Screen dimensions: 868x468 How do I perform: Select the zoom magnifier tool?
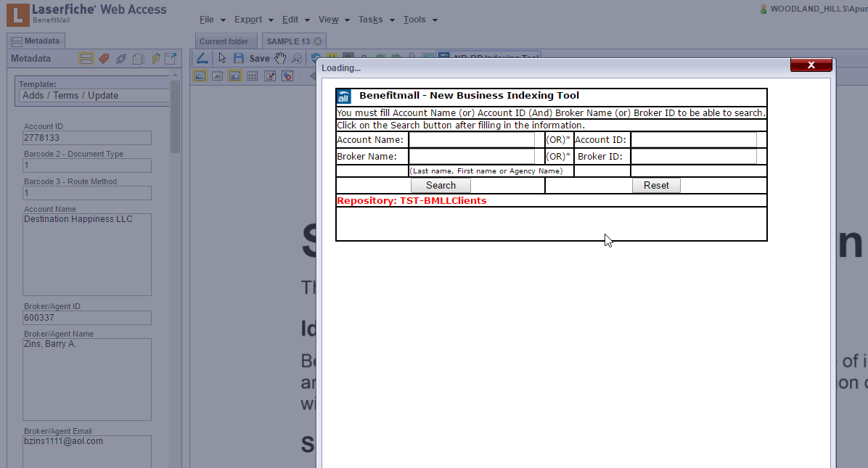click(298, 58)
